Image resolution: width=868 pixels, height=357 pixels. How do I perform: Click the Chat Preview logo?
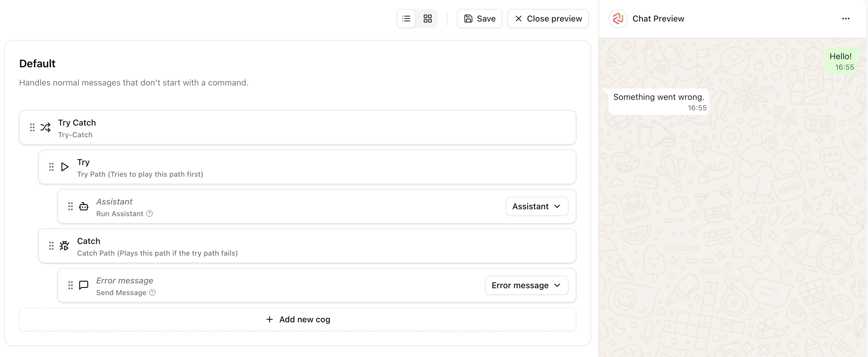pyautogui.click(x=618, y=19)
